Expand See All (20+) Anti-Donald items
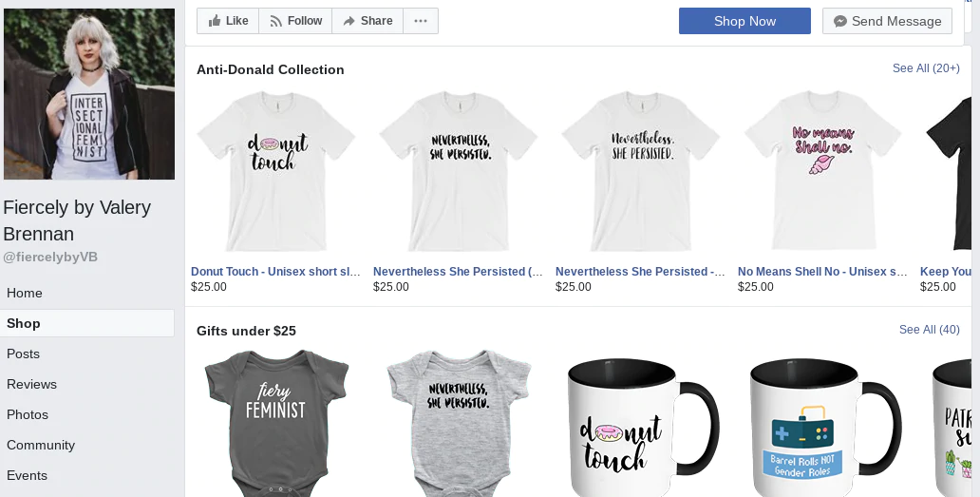Image resolution: width=980 pixels, height=497 pixels. [x=926, y=68]
